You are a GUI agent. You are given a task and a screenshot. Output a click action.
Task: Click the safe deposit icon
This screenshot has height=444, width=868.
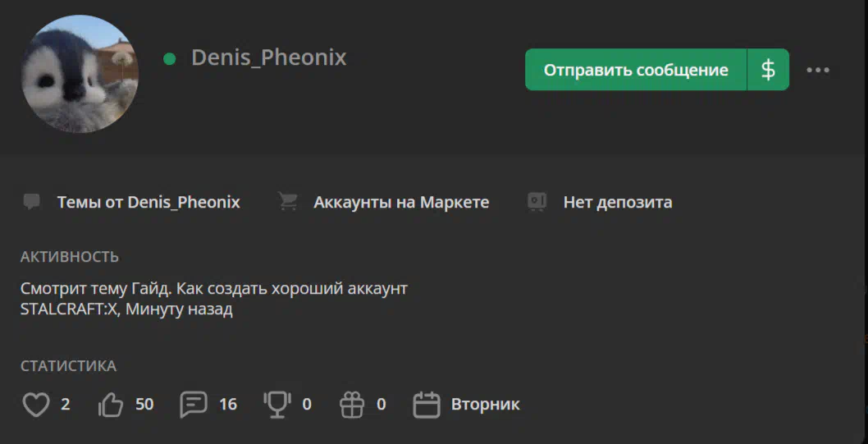(537, 202)
